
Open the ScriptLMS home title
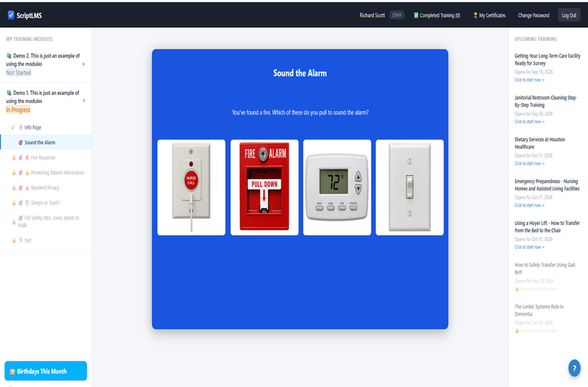click(x=29, y=15)
